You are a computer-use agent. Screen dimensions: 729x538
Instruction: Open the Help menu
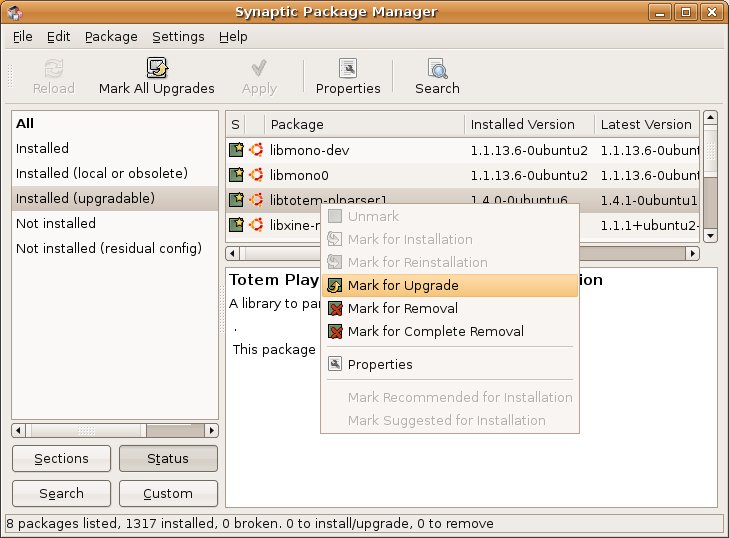coord(233,36)
